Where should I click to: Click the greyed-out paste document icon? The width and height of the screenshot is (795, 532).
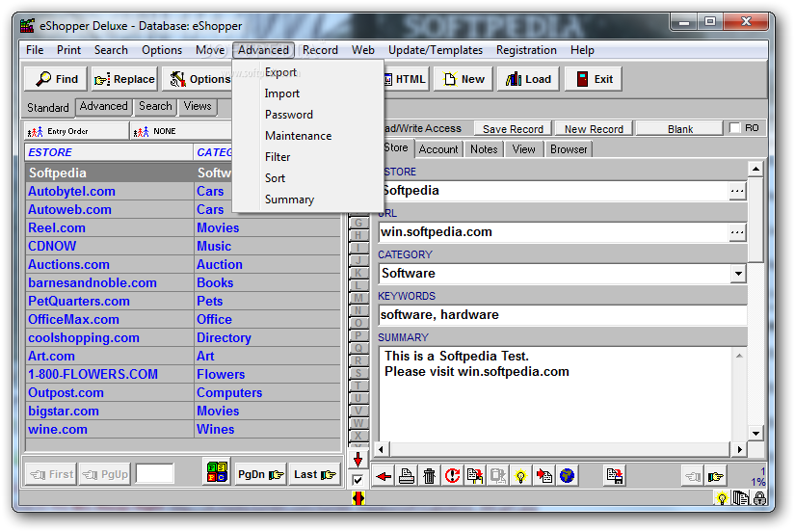click(498, 476)
